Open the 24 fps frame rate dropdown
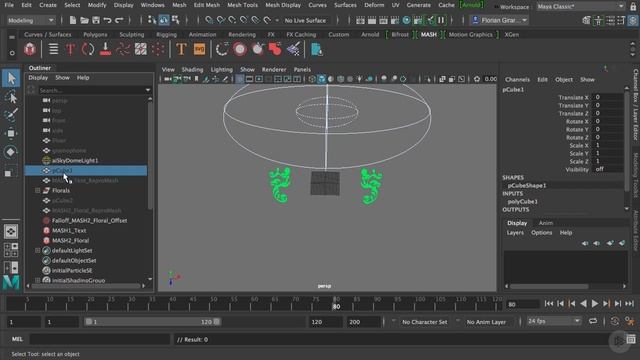The width and height of the screenshot is (640, 360). click(x=553, y=321)
